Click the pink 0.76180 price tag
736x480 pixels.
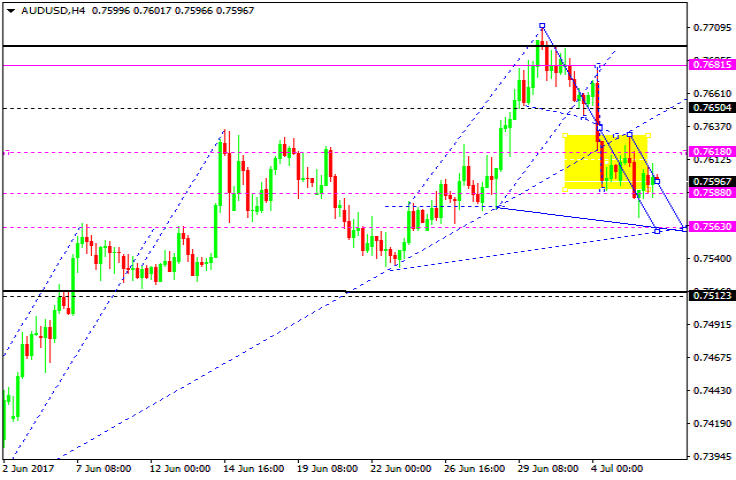click(x=711, y=152)
